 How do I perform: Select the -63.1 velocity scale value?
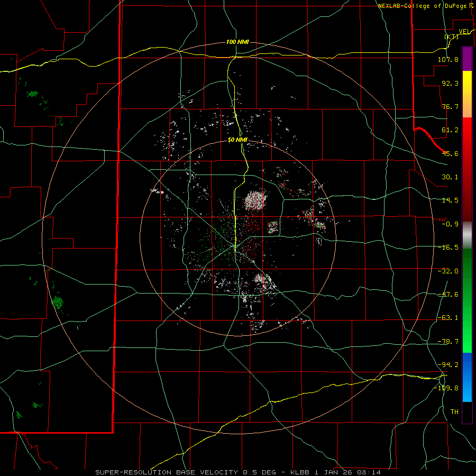448,318
